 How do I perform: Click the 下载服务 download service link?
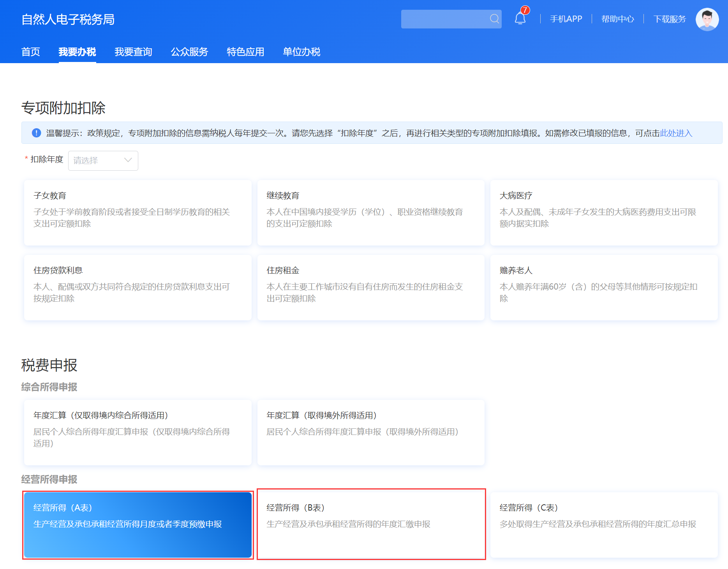(670, 19)
